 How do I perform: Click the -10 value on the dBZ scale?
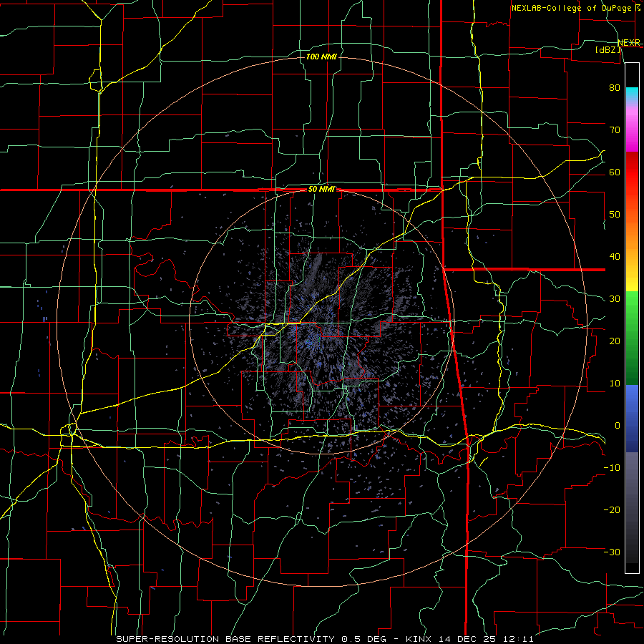[612, 467]
